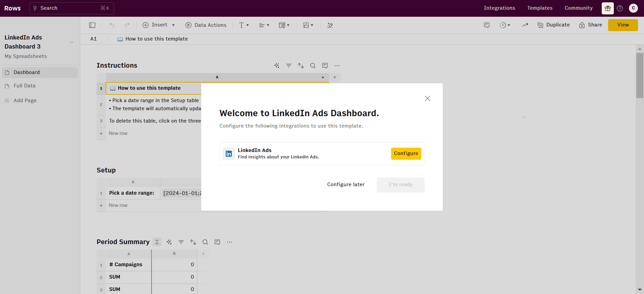Viewport: 644px width, 294px height.
Task: Open more options for Period Summary
Action: pyautogui.click(x=229, y=242)
